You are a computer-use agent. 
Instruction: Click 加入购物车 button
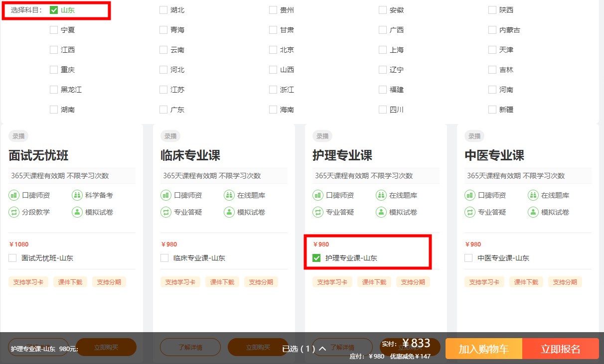pyautogui.click(x=483, y=349)
